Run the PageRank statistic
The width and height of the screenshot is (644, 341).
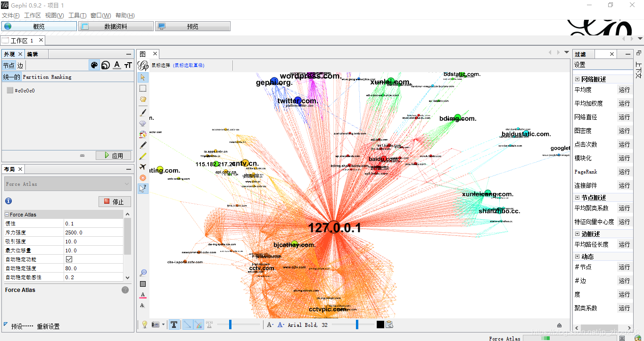tap(624, 172)
